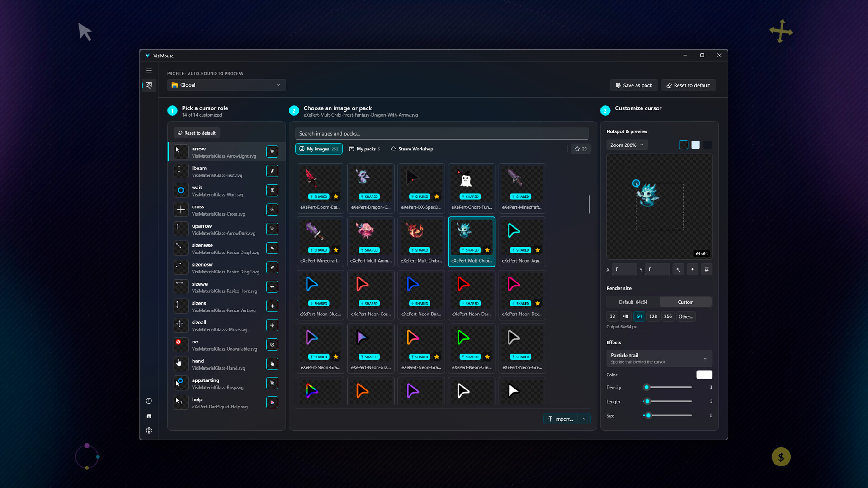Click the image picker button for help role
This screenshot has width=868, height=488.
point(272,402)
